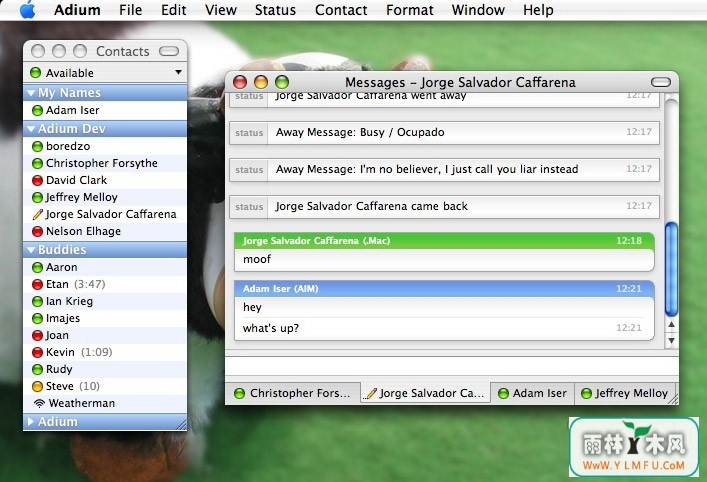Select Etan's idle time (3:47)
This screenshot has width=707, height=482.
(x=90, y=285)
